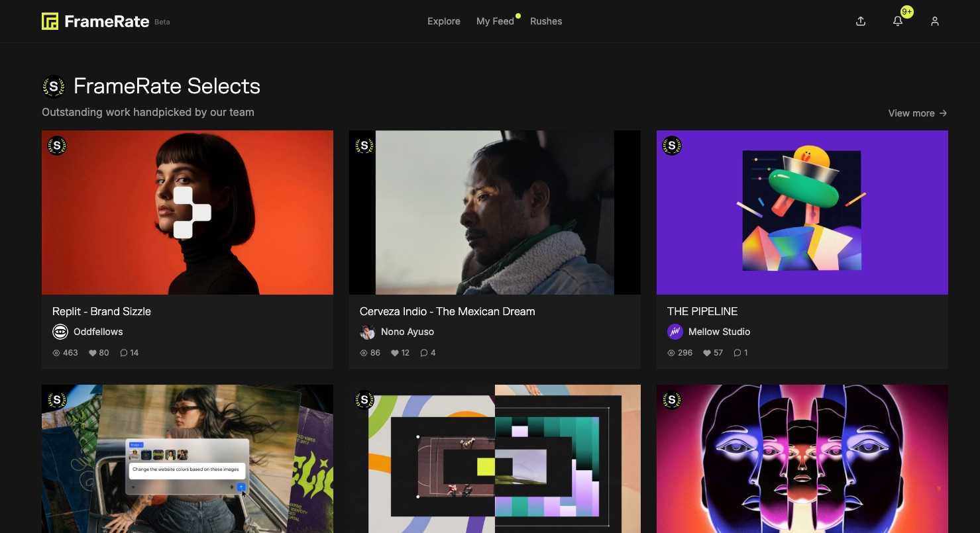Click Mellow Studio avatar icon
The image size is (980, 533).
tap(675, 332)
